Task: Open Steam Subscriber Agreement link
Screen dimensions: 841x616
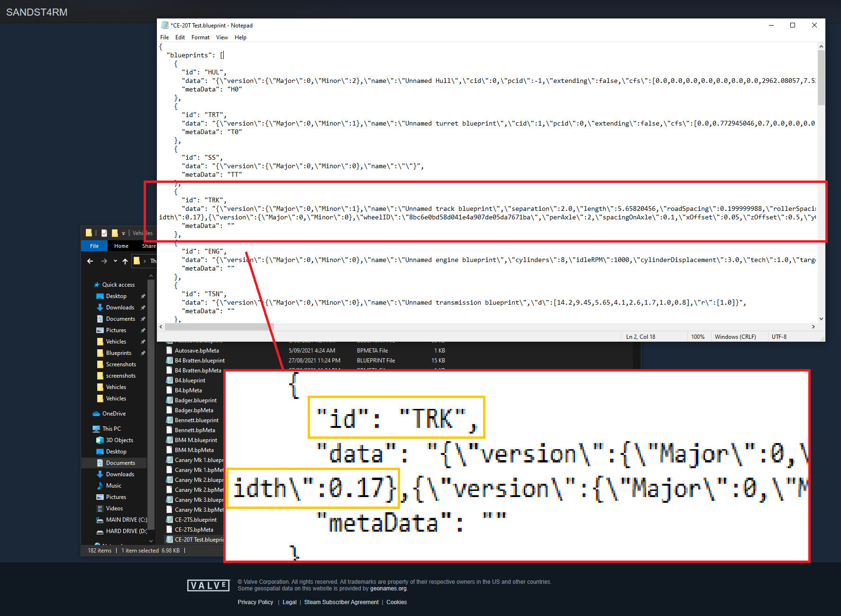Action: click(341, 602)
